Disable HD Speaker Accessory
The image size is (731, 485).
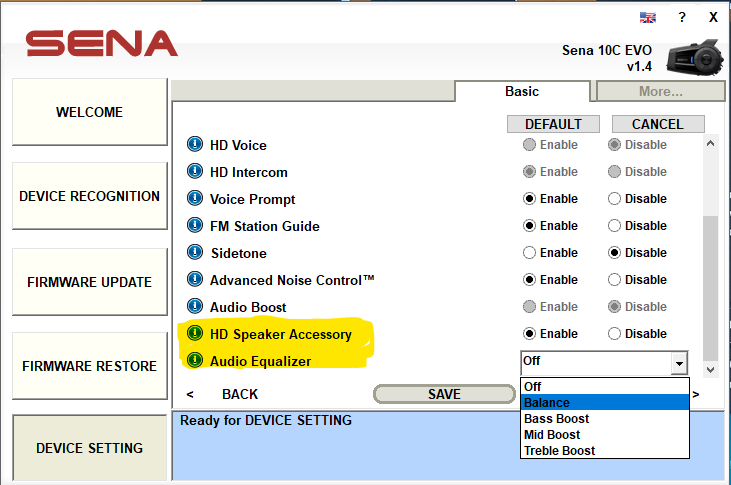[x=616, y=334]
